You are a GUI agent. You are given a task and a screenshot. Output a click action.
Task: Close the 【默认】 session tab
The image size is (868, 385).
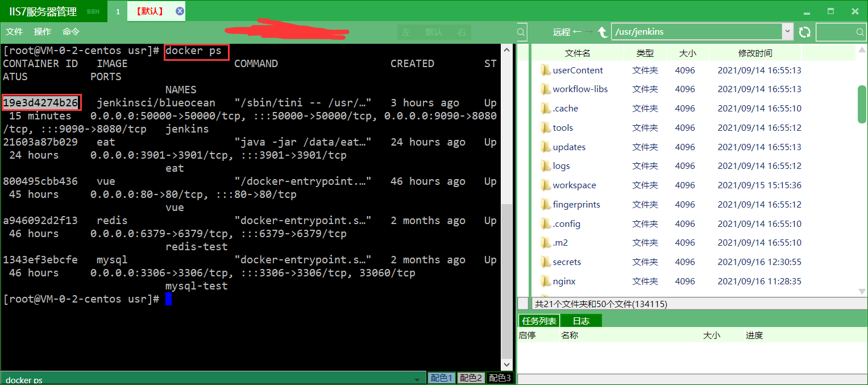pos(180,11)
